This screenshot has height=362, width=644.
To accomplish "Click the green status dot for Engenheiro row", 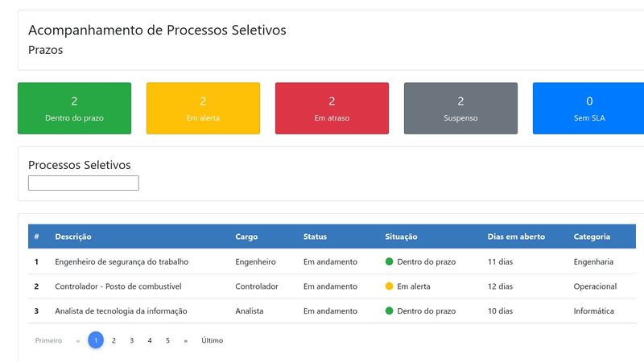I will [x=390, y=261].
